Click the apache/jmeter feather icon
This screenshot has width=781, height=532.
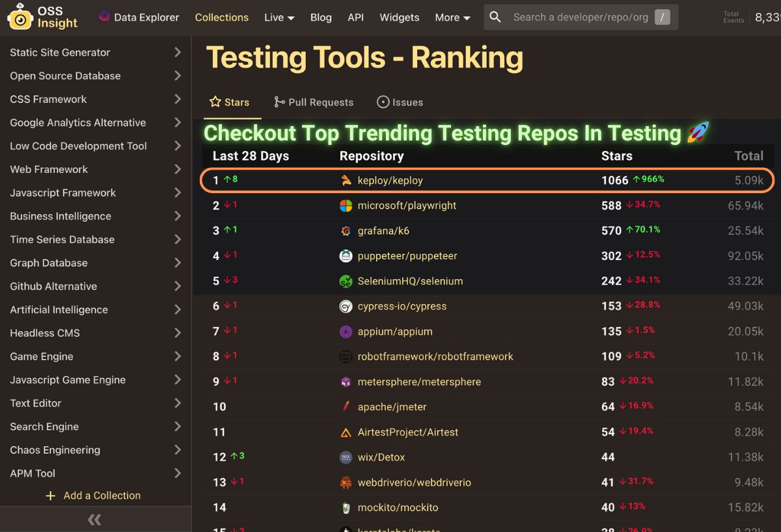(x=346, y=407)
